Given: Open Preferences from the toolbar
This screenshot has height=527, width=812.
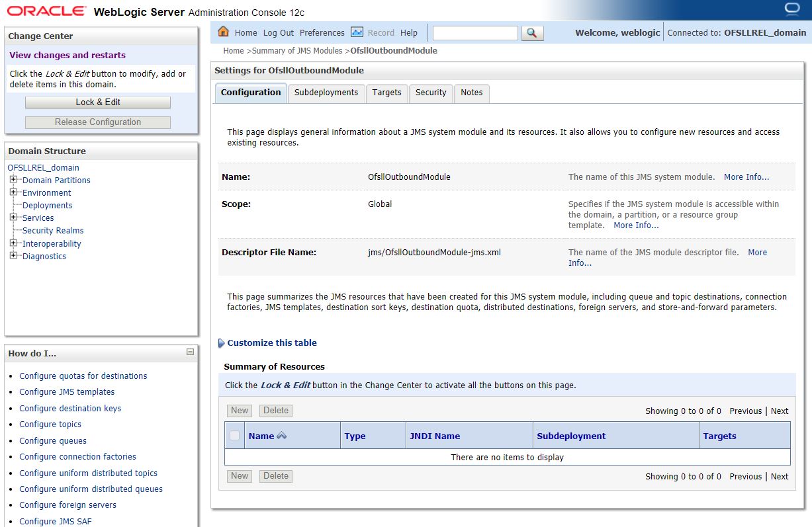Looking at the screenshot, I should [322, 32].
